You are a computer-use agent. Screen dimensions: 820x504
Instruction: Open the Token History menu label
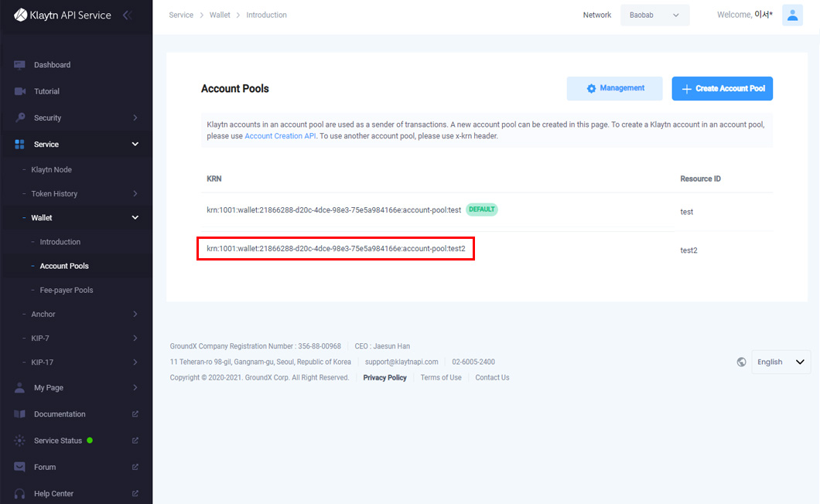(54, 193)
